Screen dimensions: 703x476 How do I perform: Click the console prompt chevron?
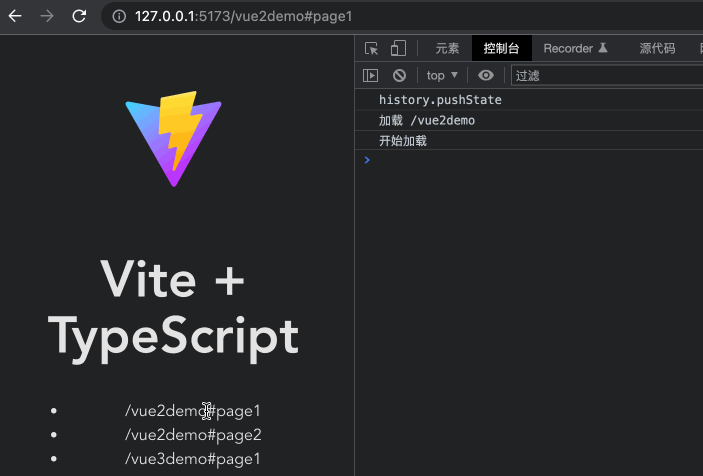[x=367, y=160]
